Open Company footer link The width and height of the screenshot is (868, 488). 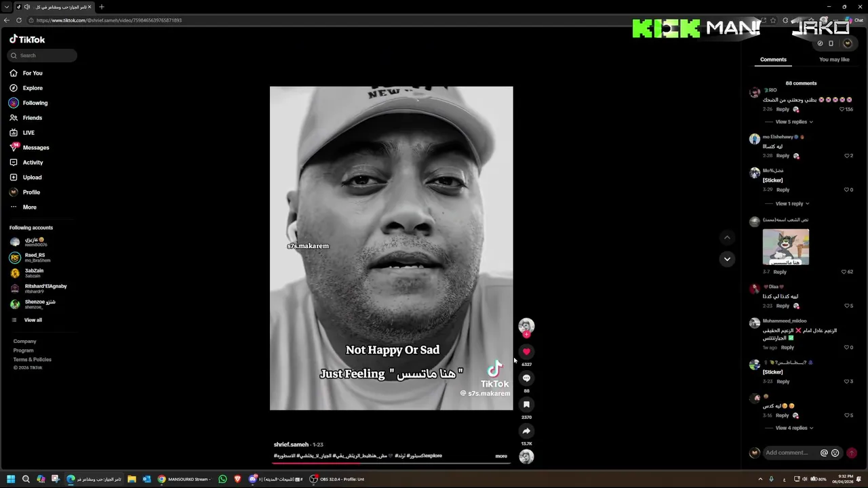(25, 342)
